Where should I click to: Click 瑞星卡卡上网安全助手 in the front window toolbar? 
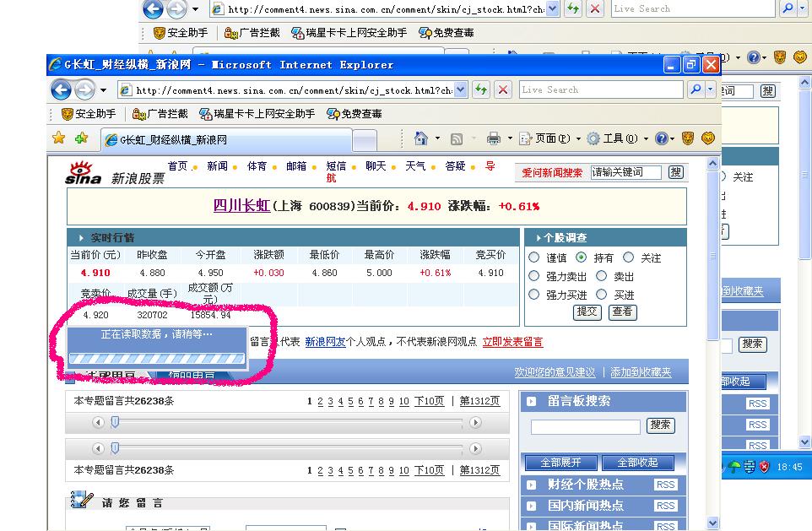[x=257, y=113]
